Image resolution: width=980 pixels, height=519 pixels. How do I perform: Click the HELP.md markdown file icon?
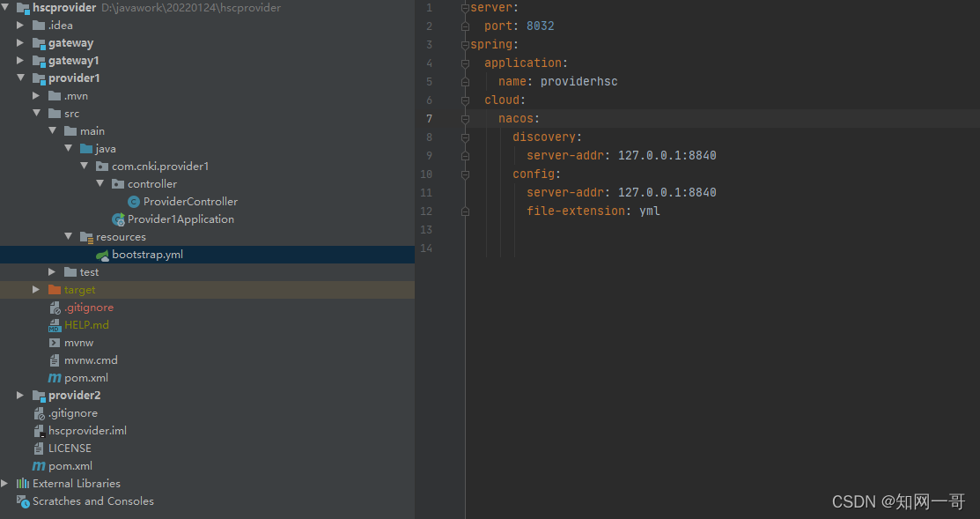(x=55, y=325)
